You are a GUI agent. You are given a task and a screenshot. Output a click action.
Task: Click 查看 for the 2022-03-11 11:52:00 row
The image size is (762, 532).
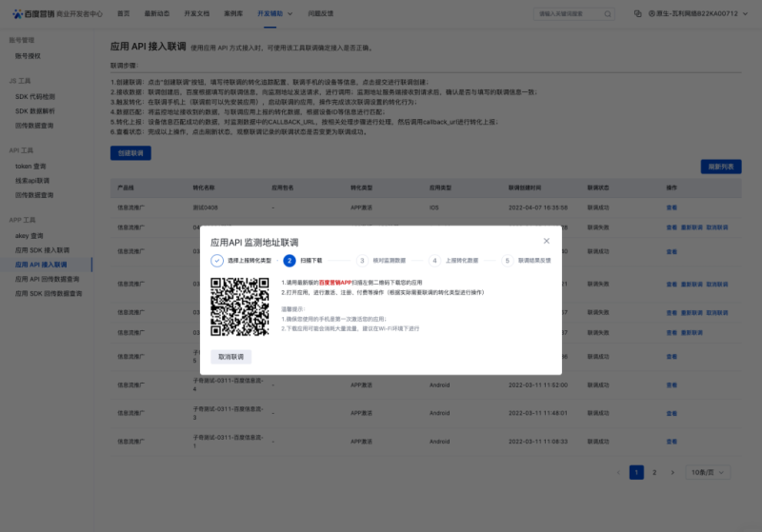pyautogui.click(x=672, y=384)
